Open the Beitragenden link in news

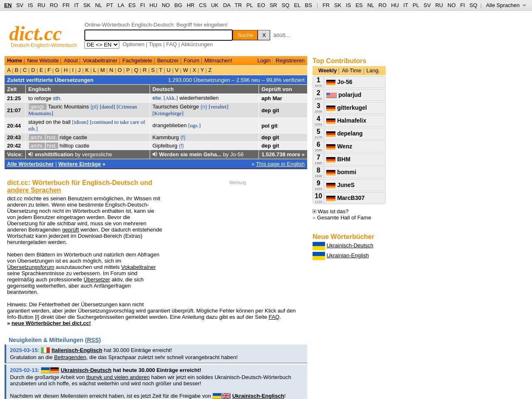[70, 357]
